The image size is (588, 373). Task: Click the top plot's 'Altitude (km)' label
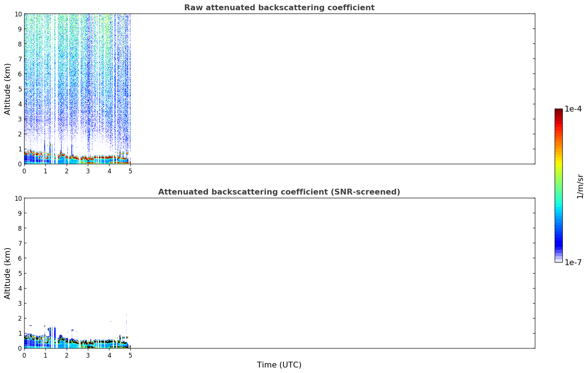coord(8,89)
